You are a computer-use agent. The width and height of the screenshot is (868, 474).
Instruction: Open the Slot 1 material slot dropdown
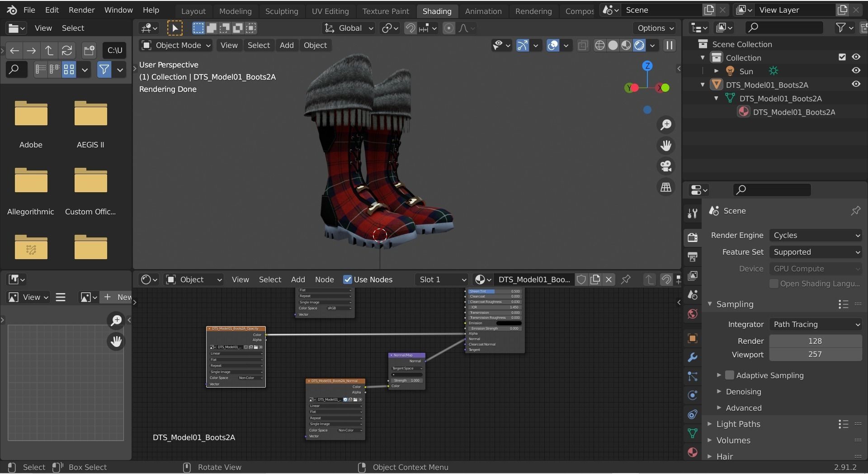pos(442,280)
